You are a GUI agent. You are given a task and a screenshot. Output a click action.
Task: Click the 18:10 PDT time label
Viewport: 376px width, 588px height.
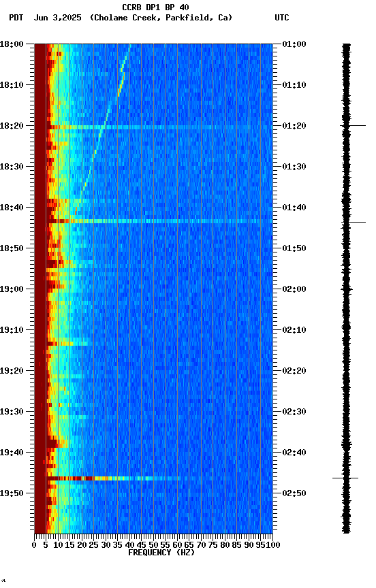click(x=12, y=85)
